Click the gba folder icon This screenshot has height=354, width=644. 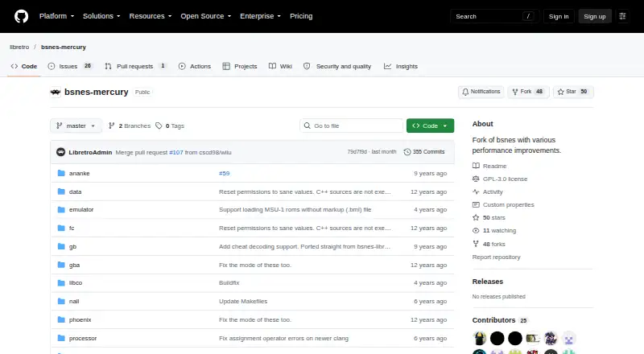click(61, 265)
